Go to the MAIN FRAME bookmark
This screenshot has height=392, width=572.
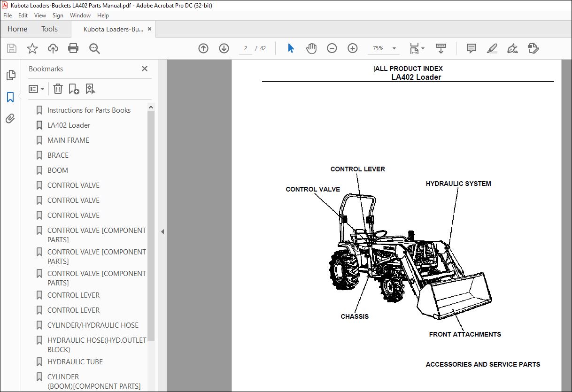pos(68,140)
